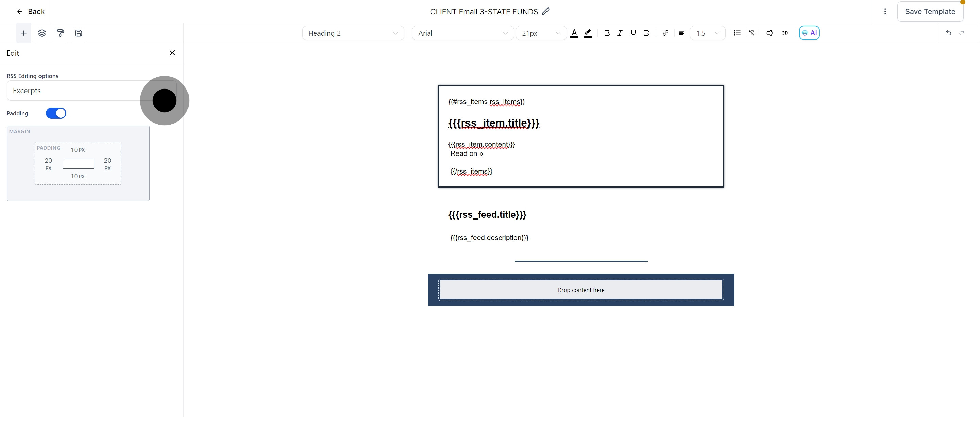Open the Arial font dropdown
Screen dimensions: 980x422
[x=462, y=33]
